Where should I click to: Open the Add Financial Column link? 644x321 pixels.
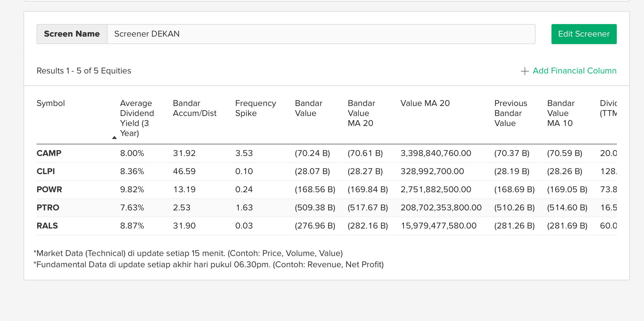point(574,71)
